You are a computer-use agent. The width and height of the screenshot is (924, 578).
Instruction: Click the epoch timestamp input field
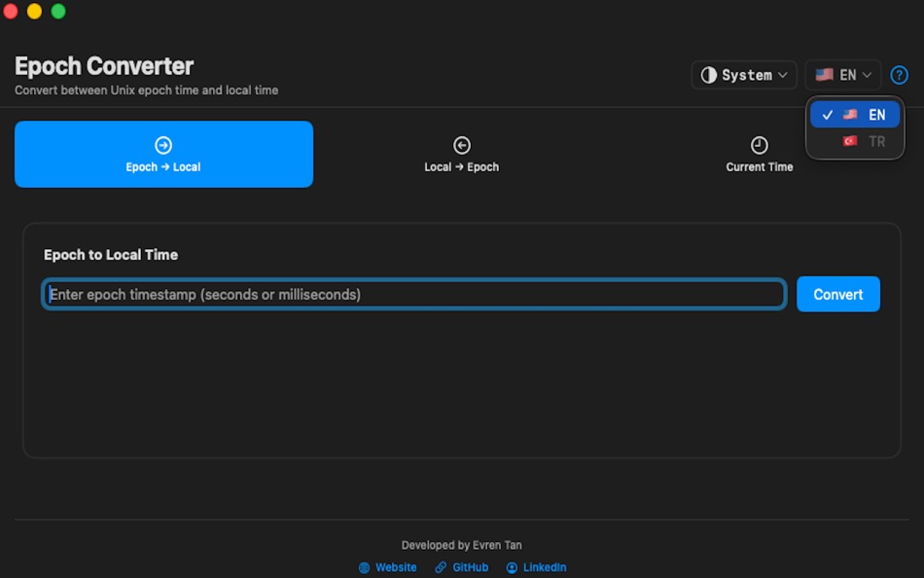[x=413, y=294]
